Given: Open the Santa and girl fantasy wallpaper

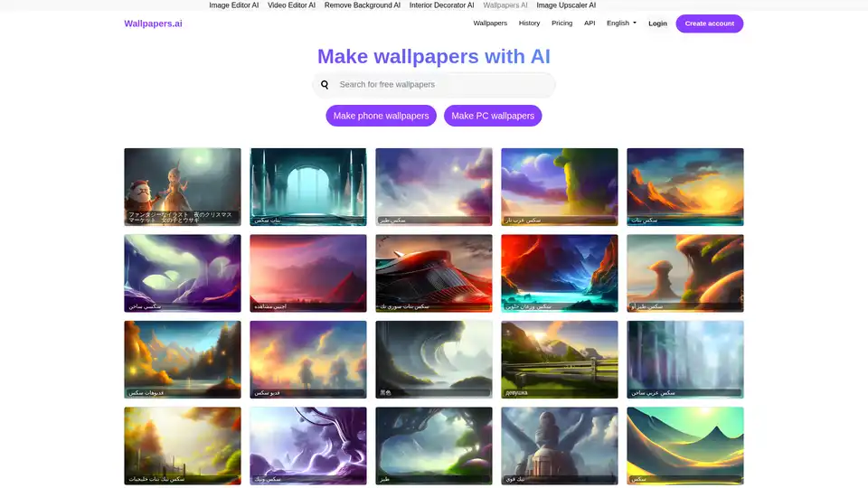Looking at the screenshot, I should pos(182,186).
